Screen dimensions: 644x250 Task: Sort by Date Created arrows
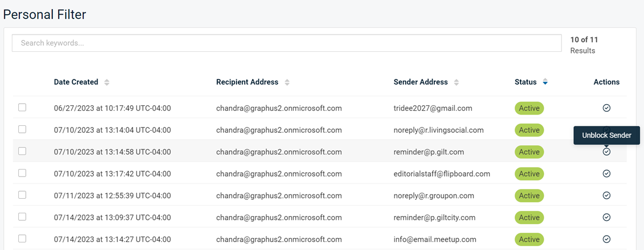[107, 82]
